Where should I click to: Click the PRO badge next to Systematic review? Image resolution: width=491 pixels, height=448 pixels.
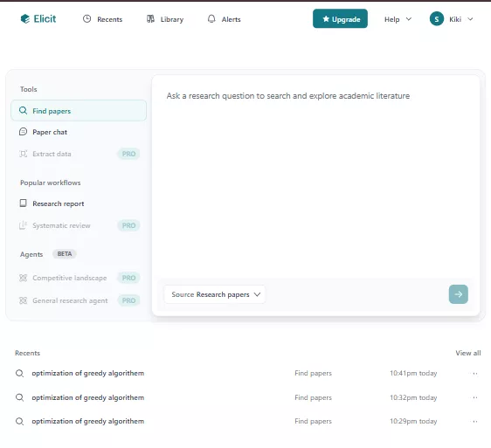click(x=128, y=225)
